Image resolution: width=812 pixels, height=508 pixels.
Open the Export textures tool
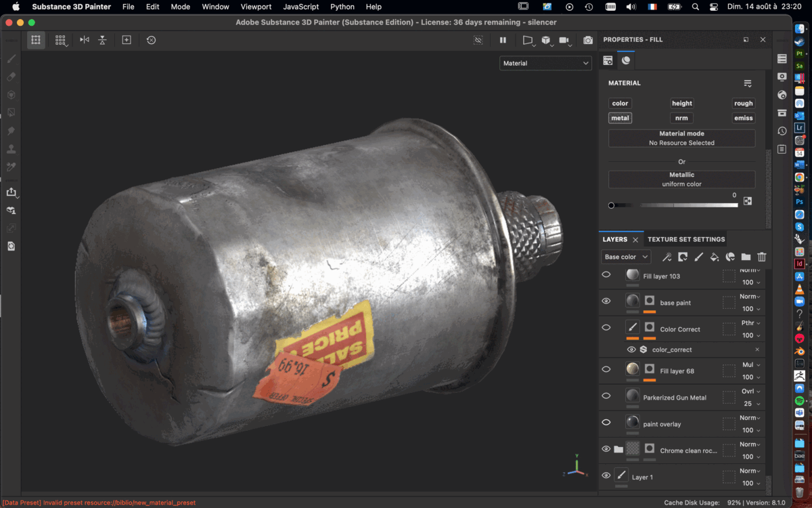click(12, 192)
